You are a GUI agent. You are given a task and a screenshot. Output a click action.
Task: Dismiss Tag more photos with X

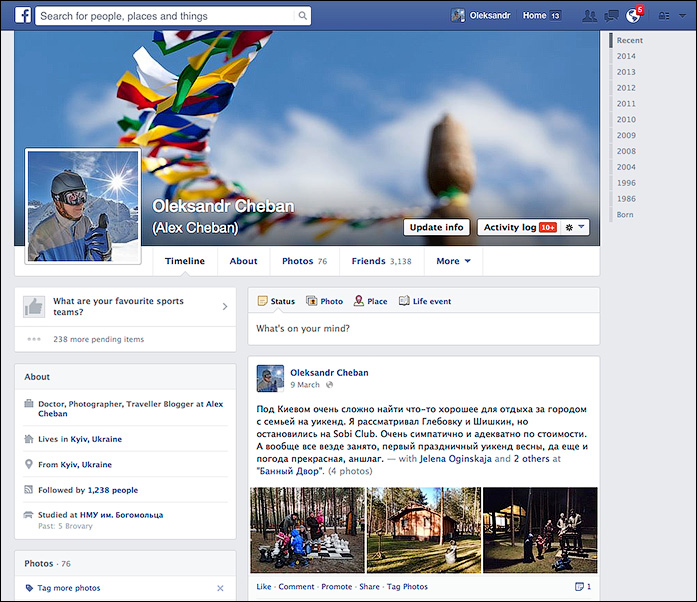point(220,588)
